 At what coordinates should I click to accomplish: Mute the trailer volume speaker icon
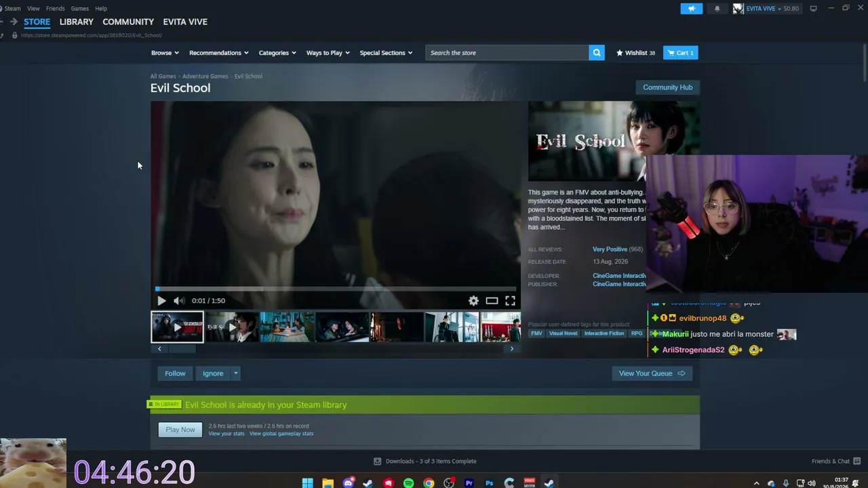(178, 301)
